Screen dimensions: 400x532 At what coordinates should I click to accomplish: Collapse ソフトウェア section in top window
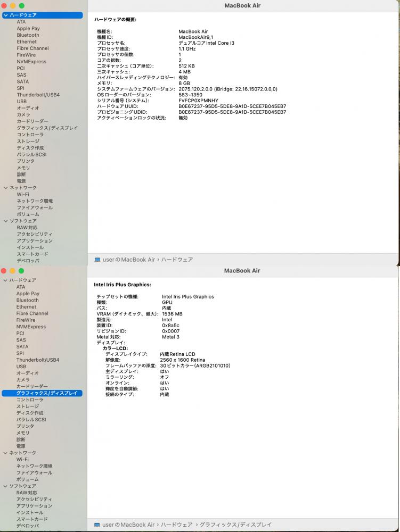pyautogui.click(x=6, y=221)
